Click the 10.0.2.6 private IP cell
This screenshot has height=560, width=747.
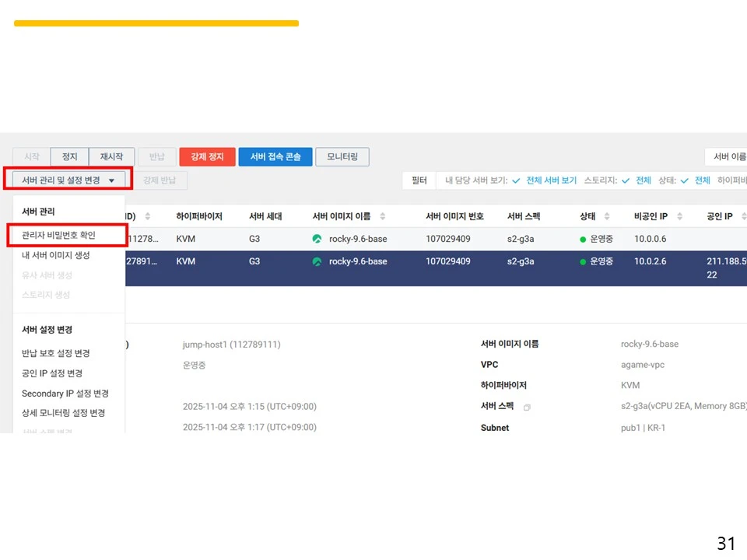[x=650, y=261]
